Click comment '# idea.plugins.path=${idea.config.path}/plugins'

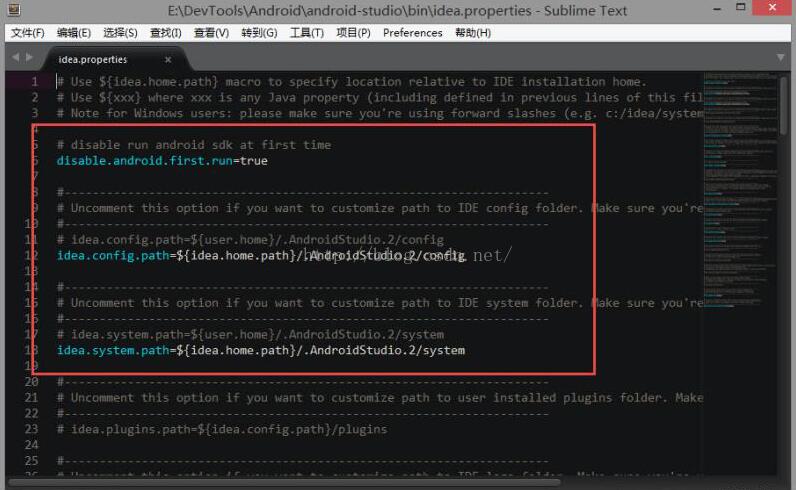click(x=222, y=430)
